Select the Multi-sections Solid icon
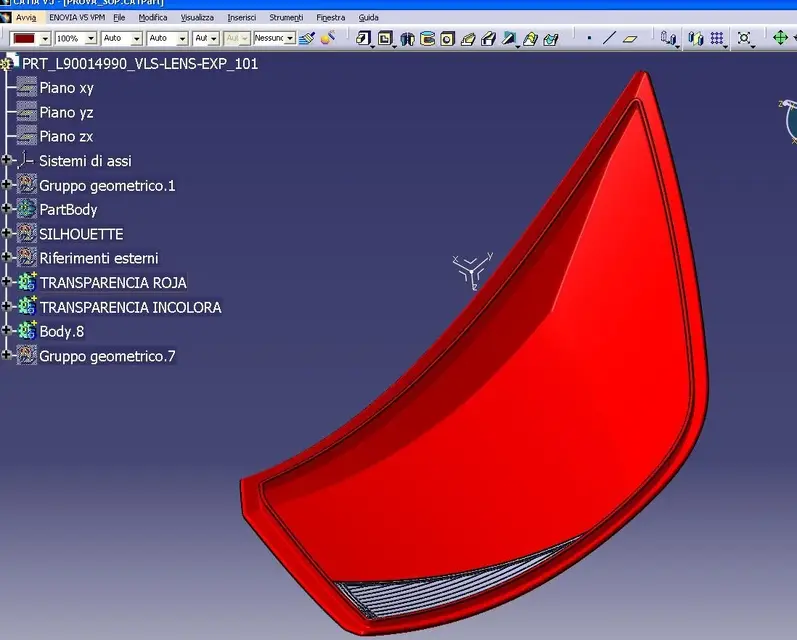 530,39
